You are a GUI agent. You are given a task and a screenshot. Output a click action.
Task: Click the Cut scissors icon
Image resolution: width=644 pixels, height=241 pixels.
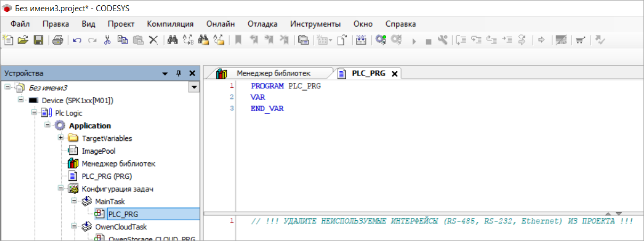[107, 40]
